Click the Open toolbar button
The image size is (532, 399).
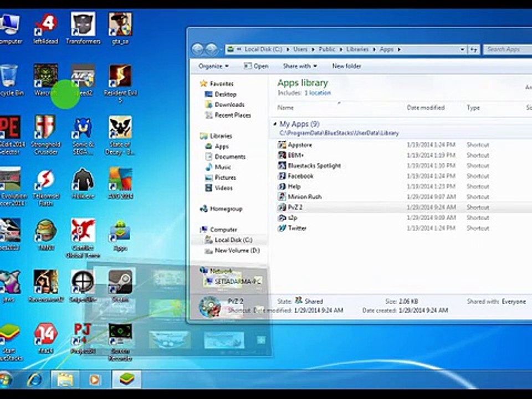tap(256, 66)
